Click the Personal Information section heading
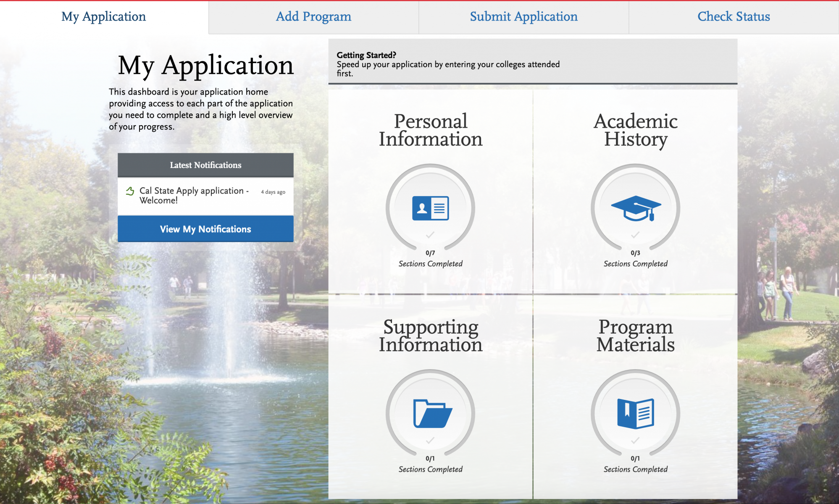 [431, 130]
